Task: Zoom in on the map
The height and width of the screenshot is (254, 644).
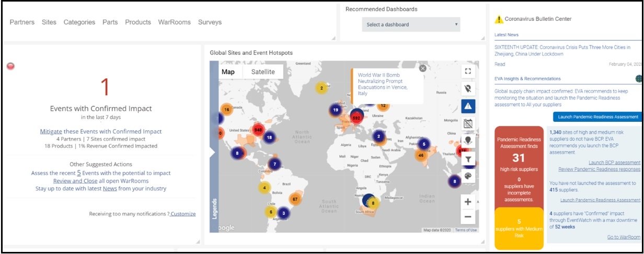Action: tap(468, 202)
